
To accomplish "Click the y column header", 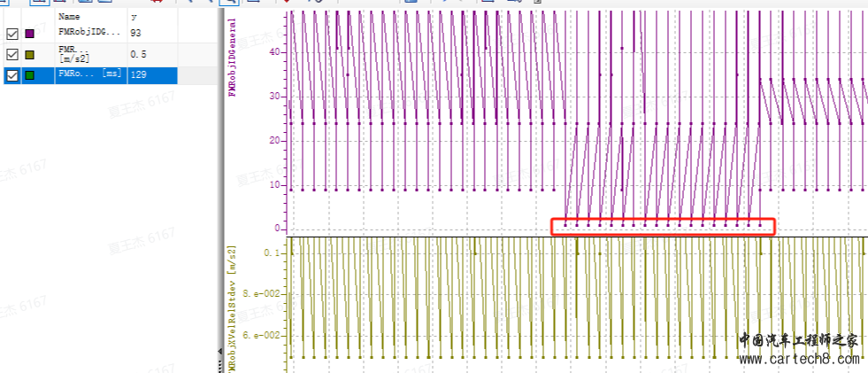I will click(x=134, y=16).
